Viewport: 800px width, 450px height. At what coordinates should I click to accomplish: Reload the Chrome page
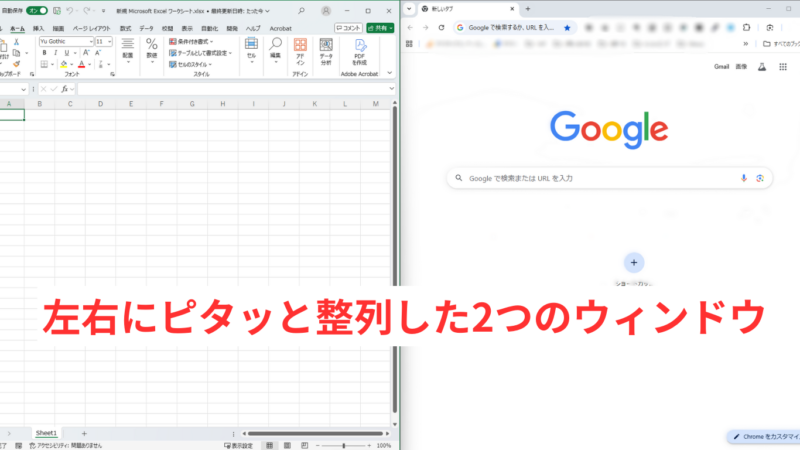coord(441,27)
